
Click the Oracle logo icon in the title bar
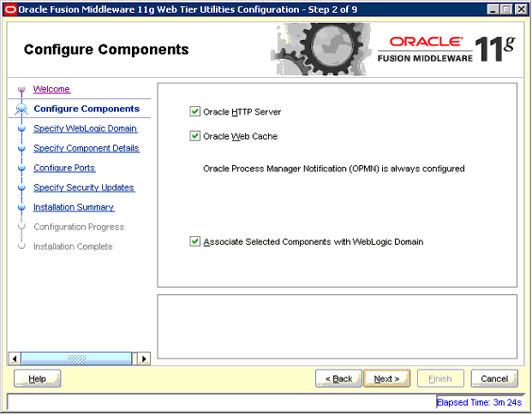pyautogui.click(x=10, y=9)
